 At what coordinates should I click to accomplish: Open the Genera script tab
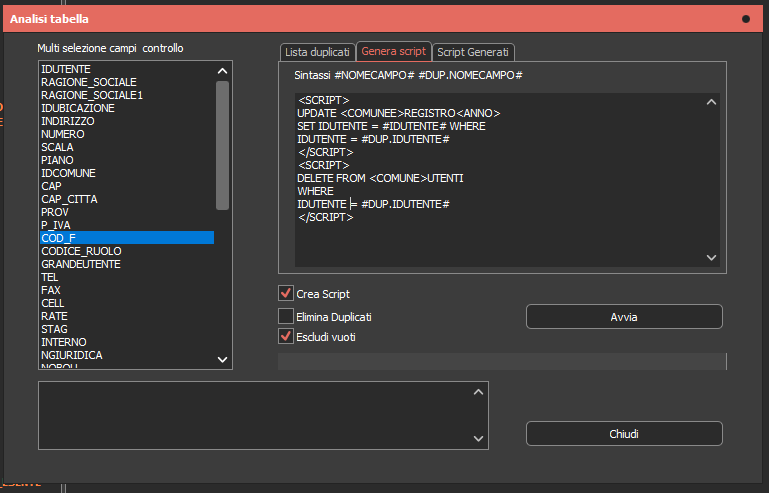tap(394, 51)
